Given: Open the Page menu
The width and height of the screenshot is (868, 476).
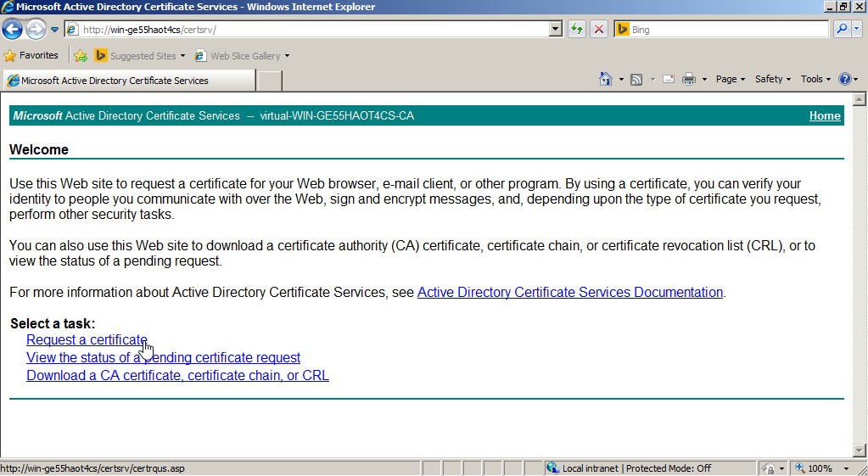Looking at the screenshot, I should point(730,79).
